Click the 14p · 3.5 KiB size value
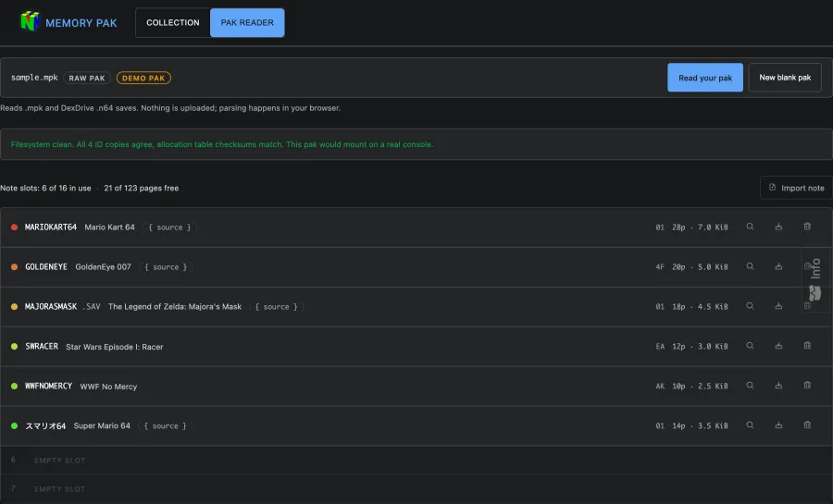833x504 pixels. pyautogui.click(x=700, y=426)
